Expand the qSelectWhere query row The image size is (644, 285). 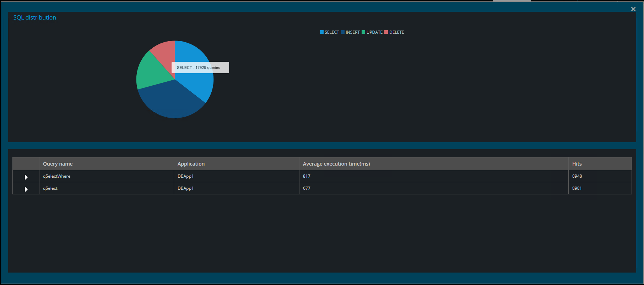tap(26, 177)
